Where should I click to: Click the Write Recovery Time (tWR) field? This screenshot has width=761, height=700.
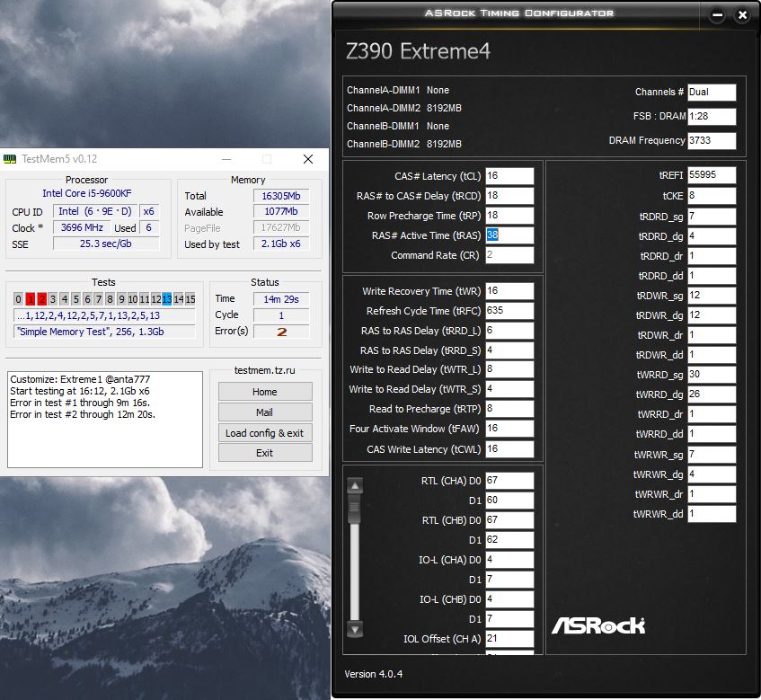pos(509,291)
